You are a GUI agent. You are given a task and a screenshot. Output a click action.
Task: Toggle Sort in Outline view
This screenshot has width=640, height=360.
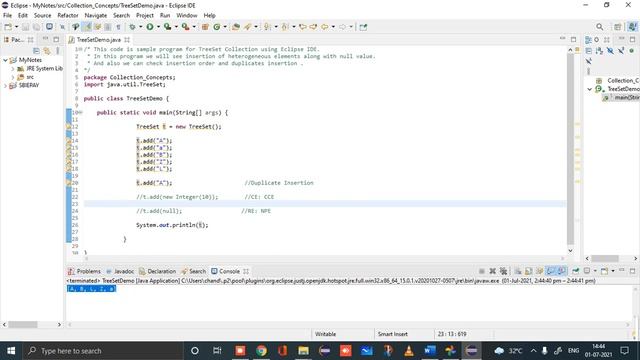[x=599, y=51]
